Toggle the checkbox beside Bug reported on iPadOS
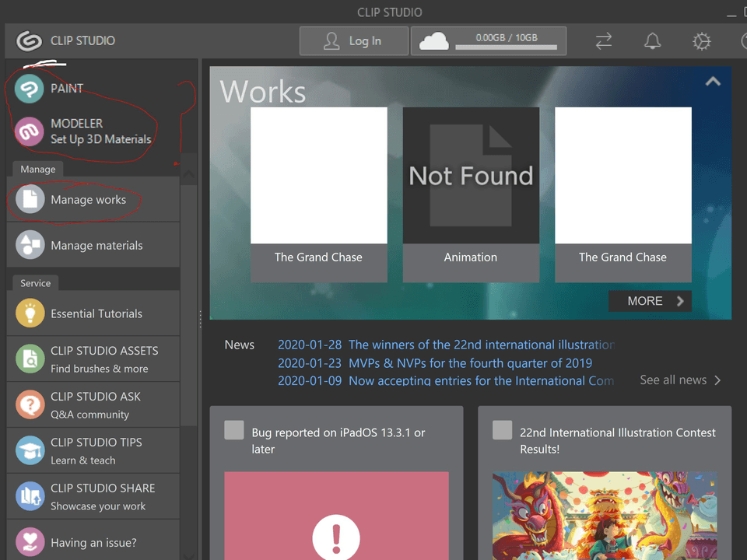The width and height of the screenshot is (747, 560). [234, 430]
